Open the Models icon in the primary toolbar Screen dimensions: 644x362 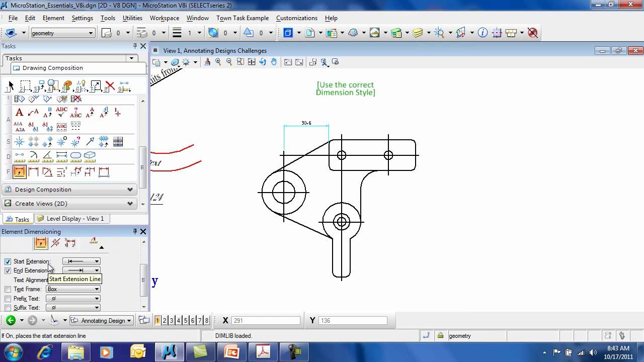tap(310, 33)
